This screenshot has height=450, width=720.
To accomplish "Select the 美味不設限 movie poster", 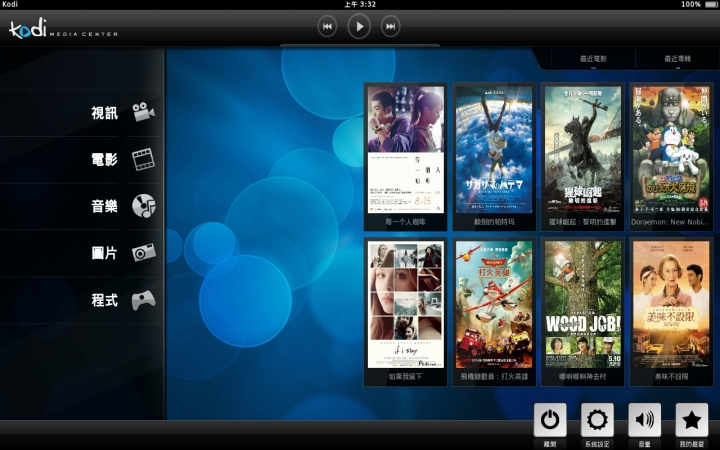I will point(671,304).
